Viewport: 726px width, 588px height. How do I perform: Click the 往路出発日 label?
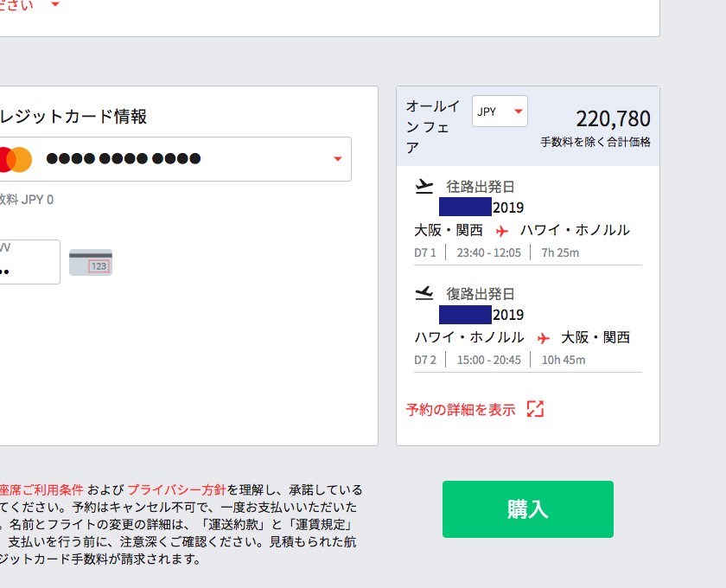coord(481,187)
